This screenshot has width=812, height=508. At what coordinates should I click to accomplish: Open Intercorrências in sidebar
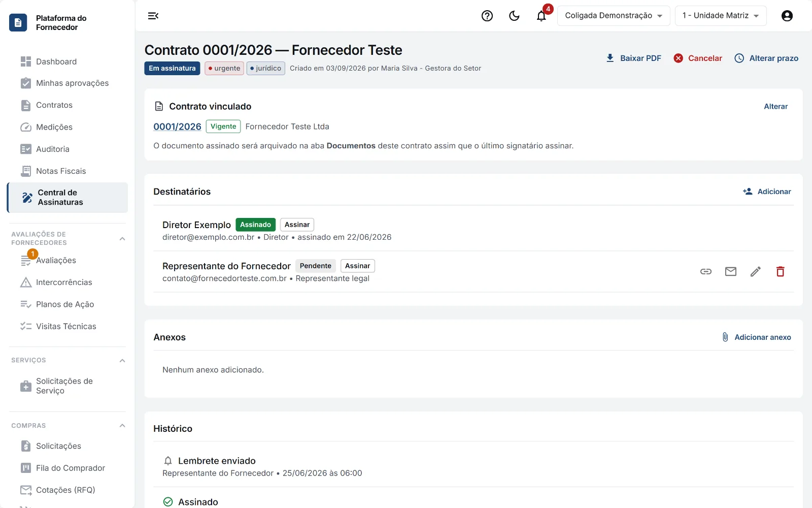[67, 282]
